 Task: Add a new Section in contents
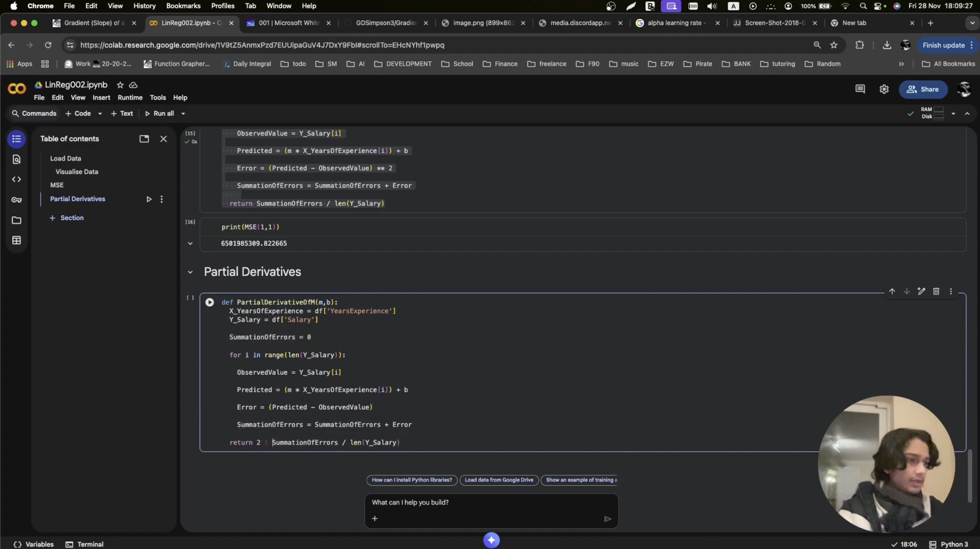pos(67,218)
